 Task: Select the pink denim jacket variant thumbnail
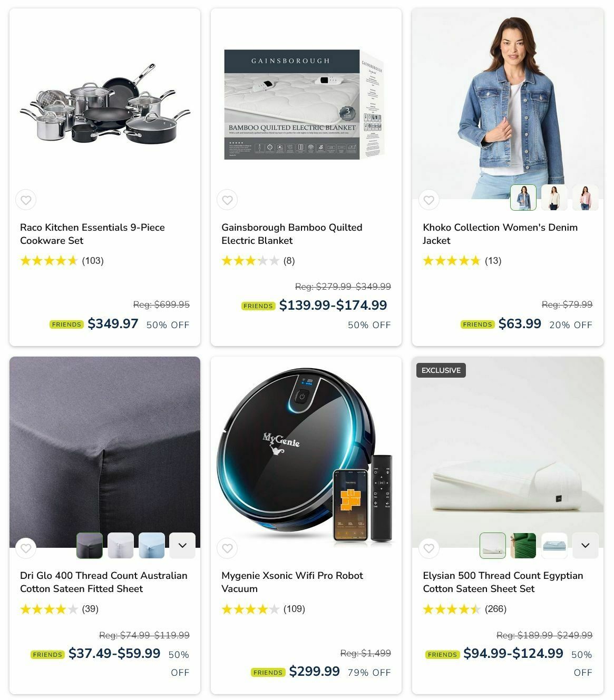(586, 198)
